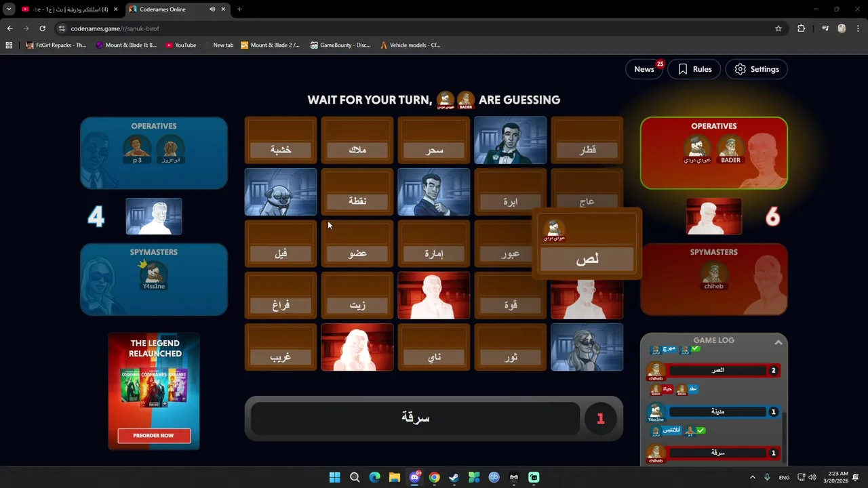Select the word card فراغ
Screen dimensions: 868x488
(281, 296)
